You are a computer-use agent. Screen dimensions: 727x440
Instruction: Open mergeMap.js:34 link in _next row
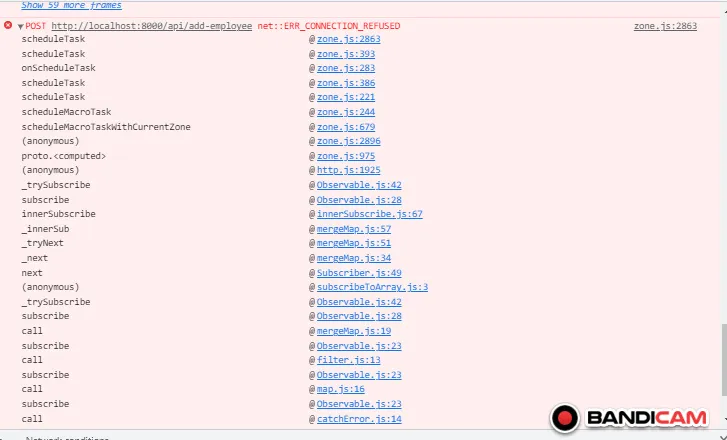(354, 258)
